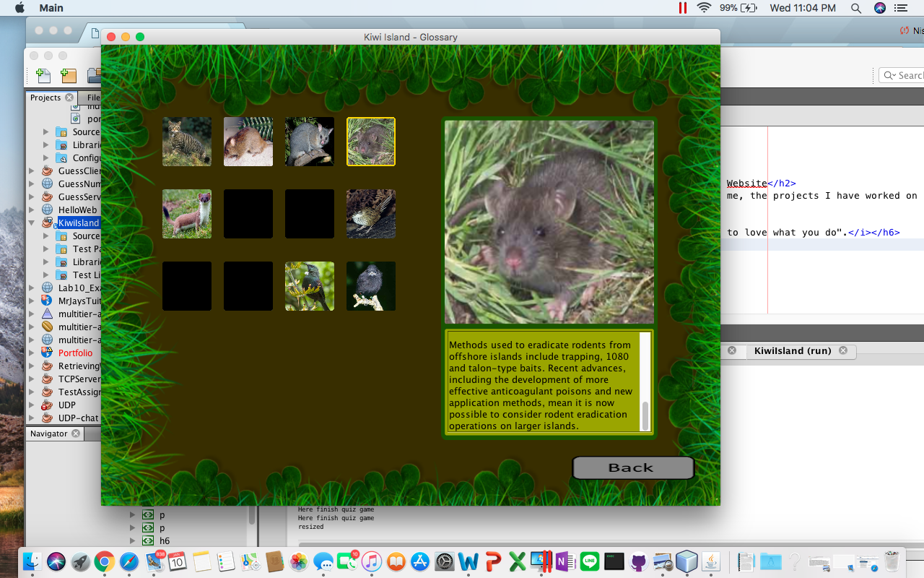
Task: Open the Apple menu
Action: coord(19,8)
